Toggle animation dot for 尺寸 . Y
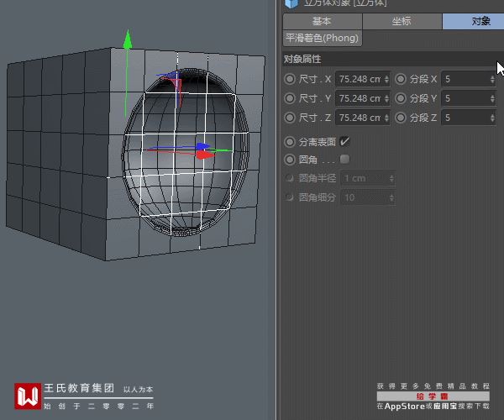The width and height of the screenshot is (504, 420). tap(290, 98)
